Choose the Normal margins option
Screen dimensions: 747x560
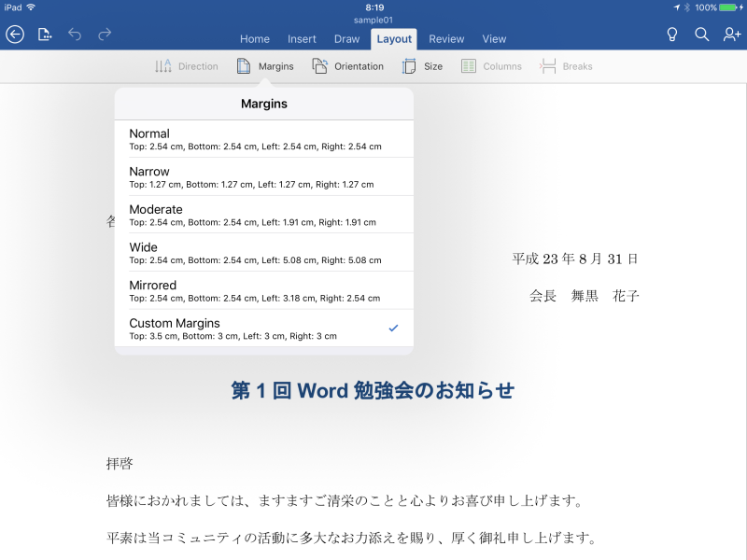tap(264, 139)
